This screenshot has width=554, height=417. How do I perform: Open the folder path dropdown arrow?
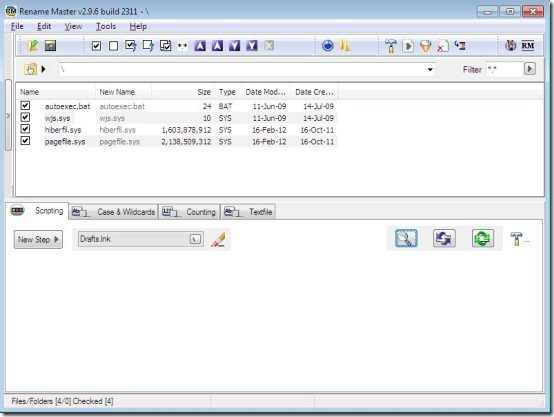pyautogui.click(x=430, y=69)
